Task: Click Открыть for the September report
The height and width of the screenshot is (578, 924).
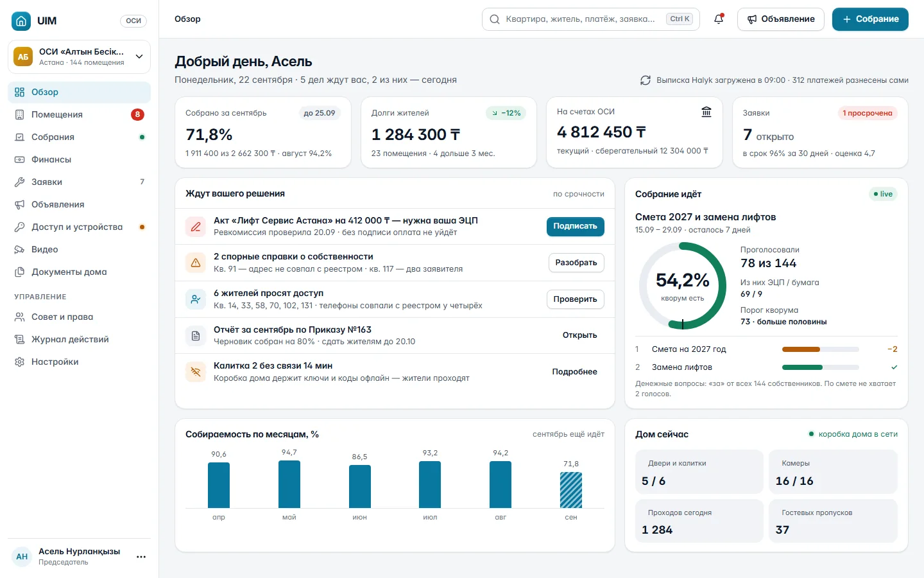Action: [579, 335]
